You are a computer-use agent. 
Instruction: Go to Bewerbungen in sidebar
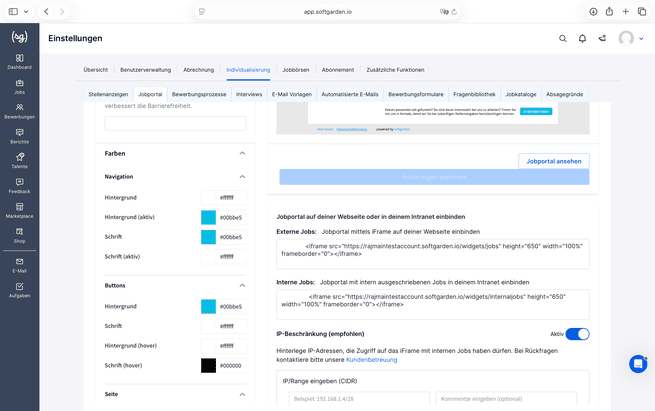click(x=20, y=111)
